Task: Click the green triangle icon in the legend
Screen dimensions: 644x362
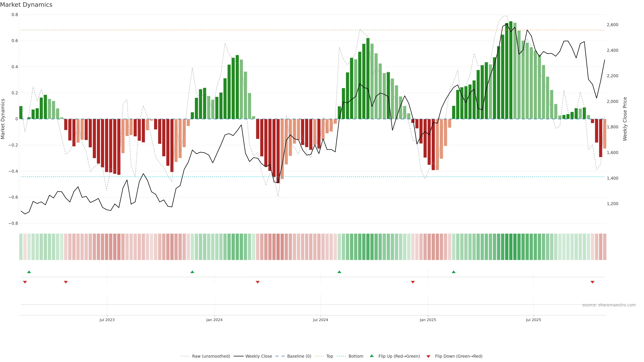Action: [x=372, y=356]
